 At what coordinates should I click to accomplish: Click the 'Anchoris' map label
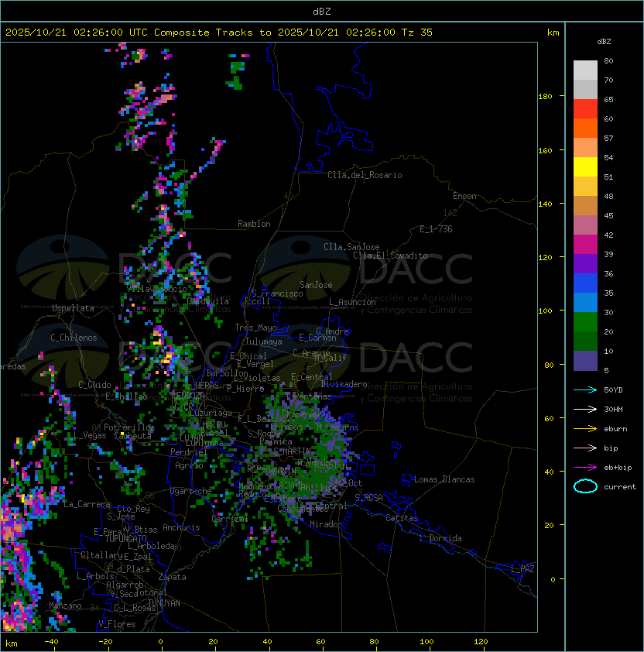pos(181,527)
